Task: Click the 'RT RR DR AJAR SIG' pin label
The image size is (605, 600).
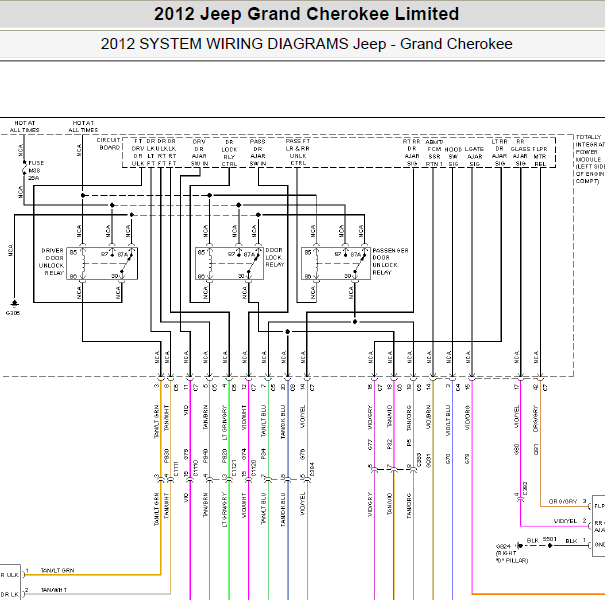Action: (x=412, y=153)
